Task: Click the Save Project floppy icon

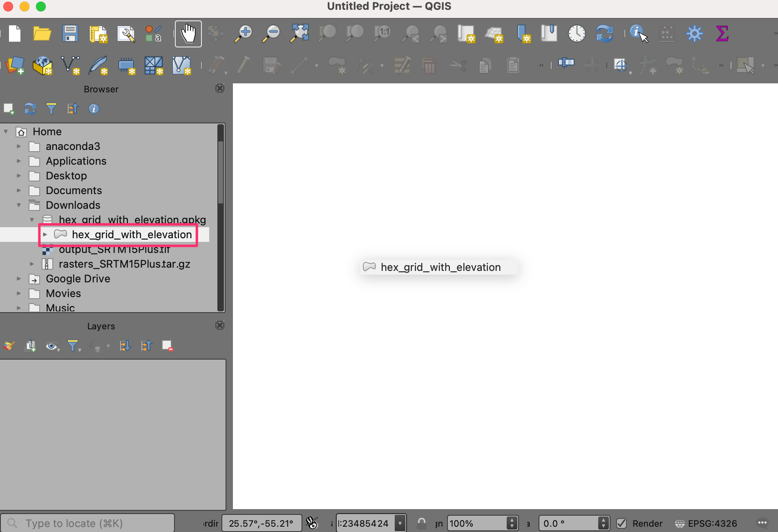Action: 70,34
